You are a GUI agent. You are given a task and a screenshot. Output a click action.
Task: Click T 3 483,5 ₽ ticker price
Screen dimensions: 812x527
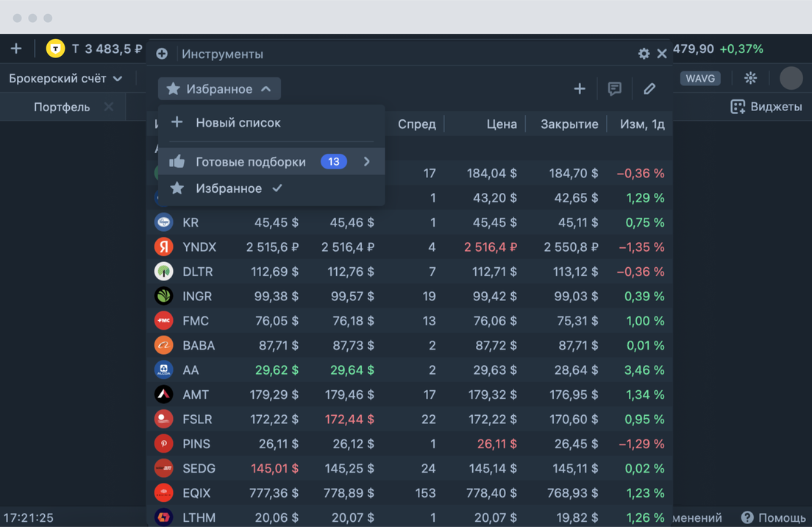(107, 49)
